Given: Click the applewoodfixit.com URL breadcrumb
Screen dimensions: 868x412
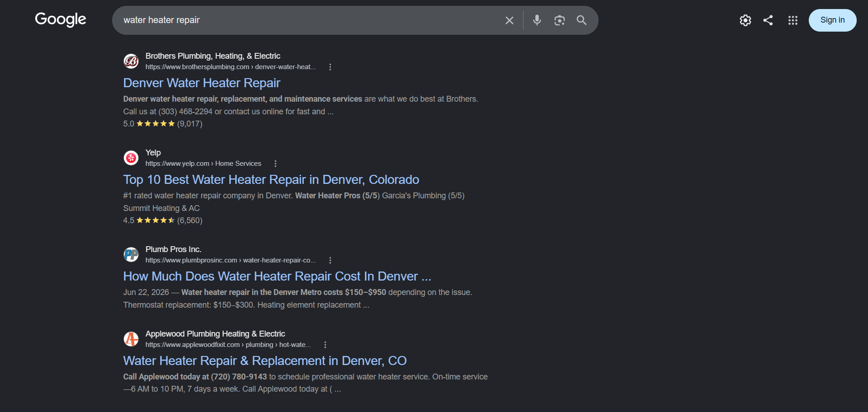Looking at the screenshot, I should 228,345.
